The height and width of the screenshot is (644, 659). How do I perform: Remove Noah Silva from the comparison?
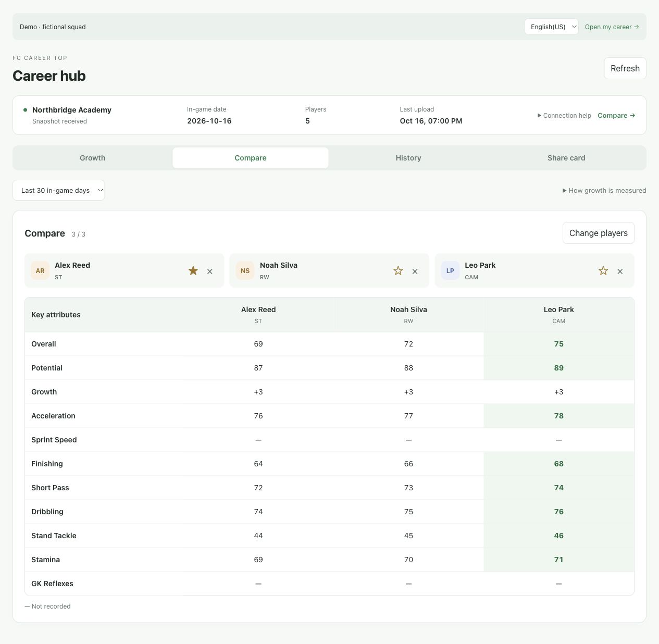(x=415, y=271)
